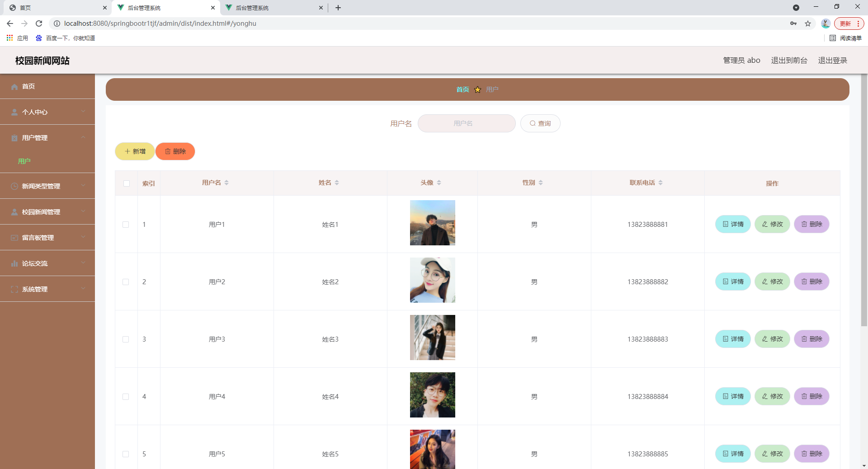Expand 校园新闻管理 chevron
The image size is (868, 469).
[83, 211]
